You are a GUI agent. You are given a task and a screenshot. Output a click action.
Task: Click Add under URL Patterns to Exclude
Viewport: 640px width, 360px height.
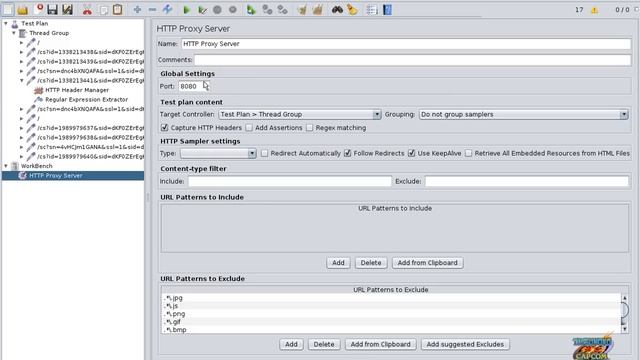pos(291,344)
